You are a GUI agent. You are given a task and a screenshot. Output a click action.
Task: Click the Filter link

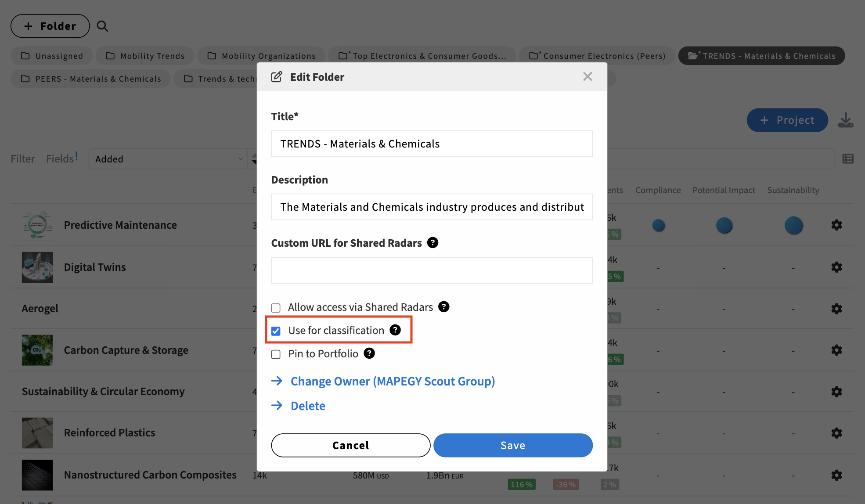23,158
